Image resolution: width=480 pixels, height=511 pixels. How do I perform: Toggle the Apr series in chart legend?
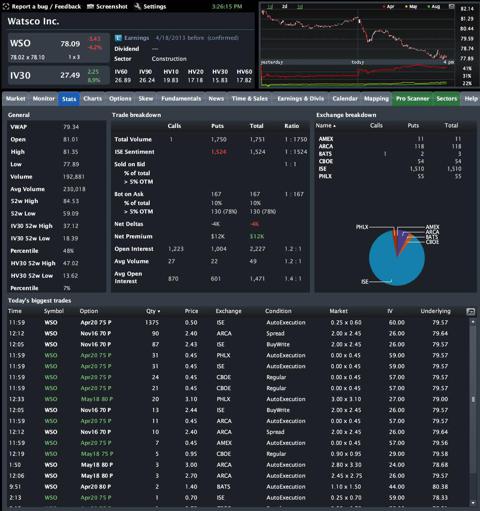coord(388,6)
